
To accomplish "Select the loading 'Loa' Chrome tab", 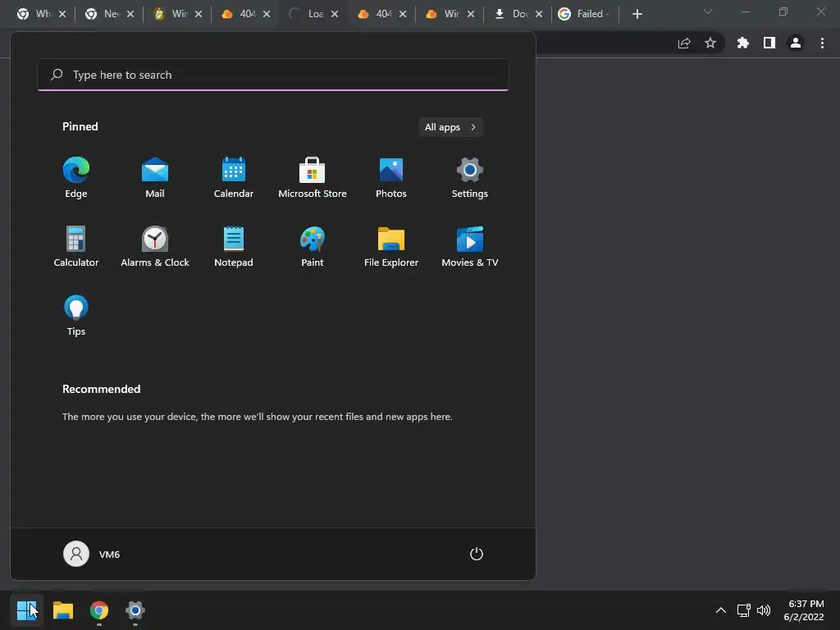I will [x=307, y=14].
